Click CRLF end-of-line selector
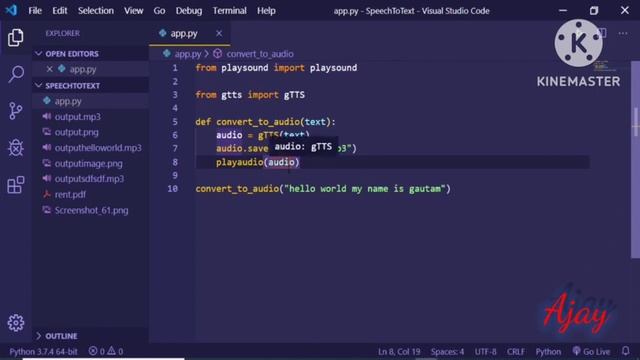640x360 pixels. pyautogui.click(x=516, y=351)
